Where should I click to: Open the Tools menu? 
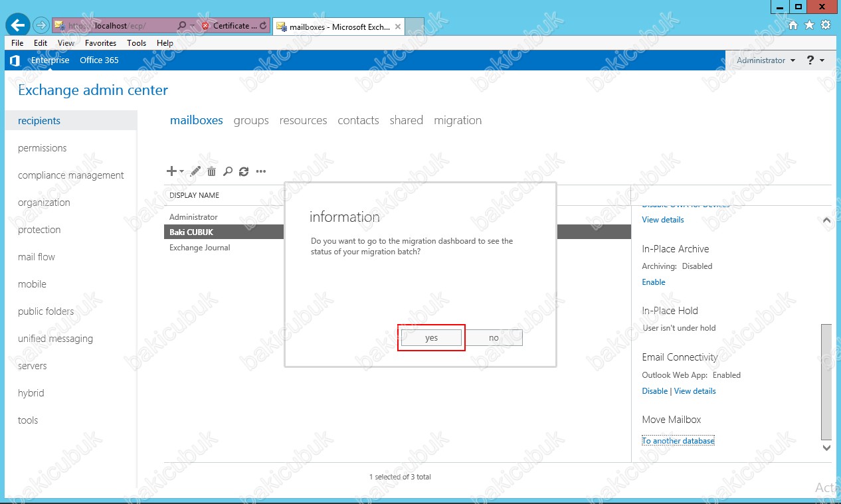coord(136,42)
